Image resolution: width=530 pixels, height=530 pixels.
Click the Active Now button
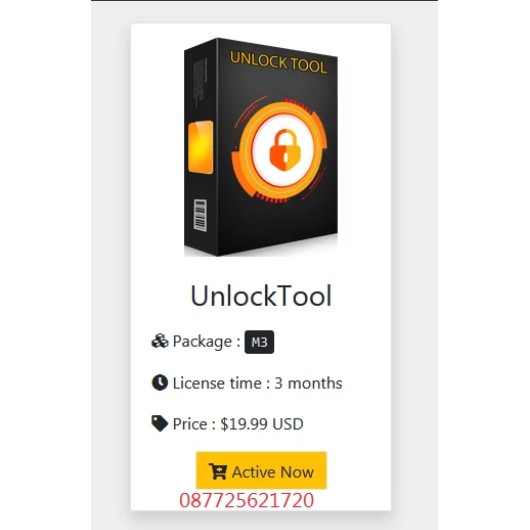point(261,470)
